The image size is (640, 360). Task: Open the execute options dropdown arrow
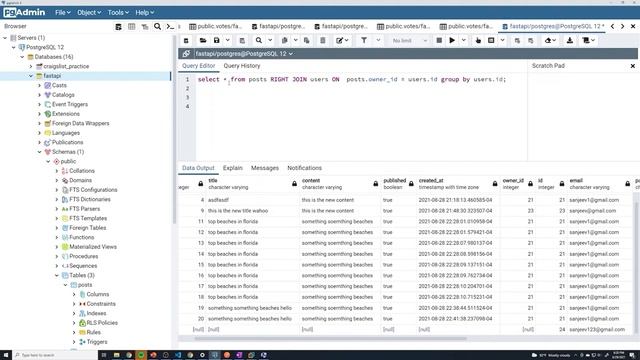click(463, 40)
